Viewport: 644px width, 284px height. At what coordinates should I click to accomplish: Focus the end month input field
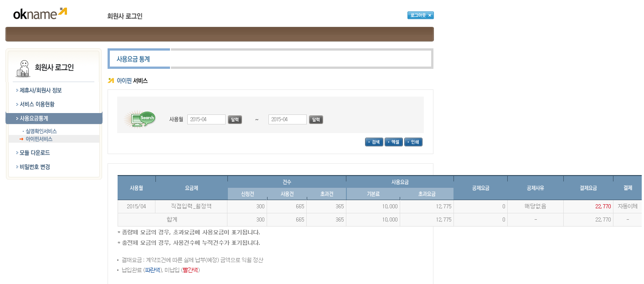(287, 119)
